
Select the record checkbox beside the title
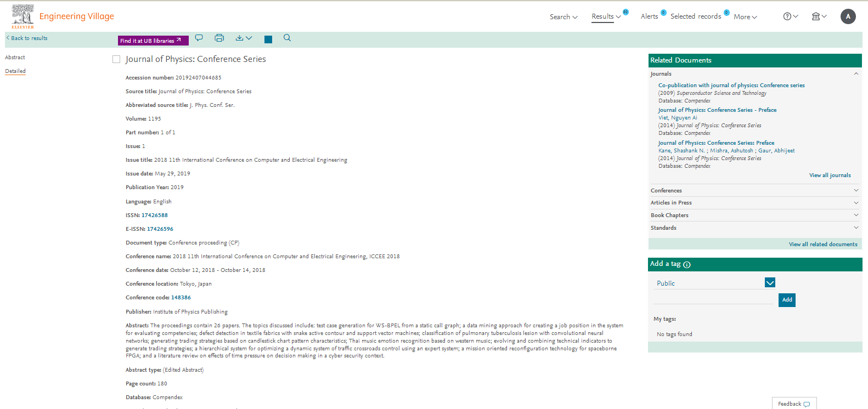click(x=116, y=59)
